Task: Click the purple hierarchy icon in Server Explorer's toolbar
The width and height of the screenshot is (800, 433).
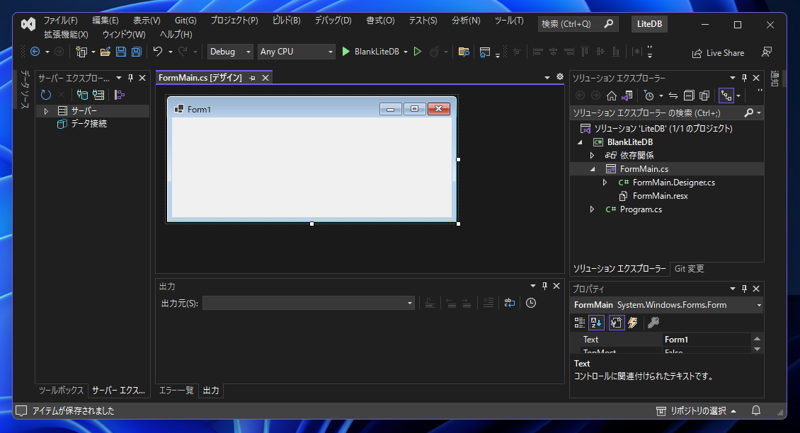Action: click(119, 94)
